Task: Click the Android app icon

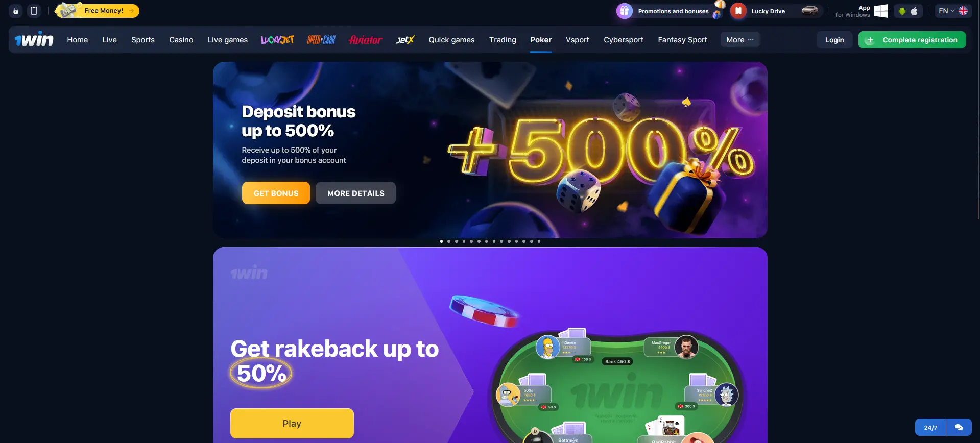Action: [x=902, y=11]
